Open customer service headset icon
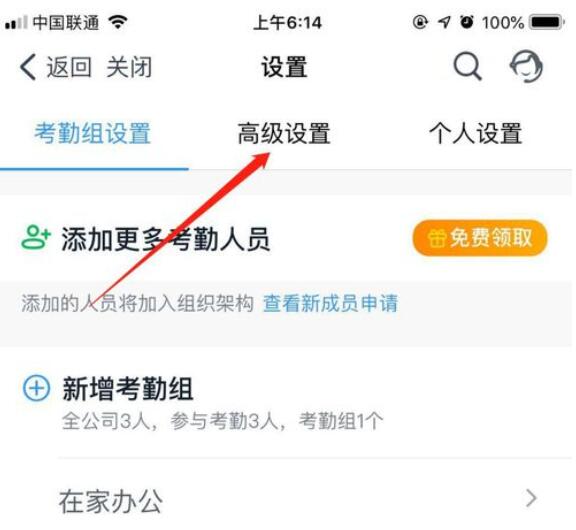Image resolution: width=576 pixels, height=530 pixels. coord(526,66)
